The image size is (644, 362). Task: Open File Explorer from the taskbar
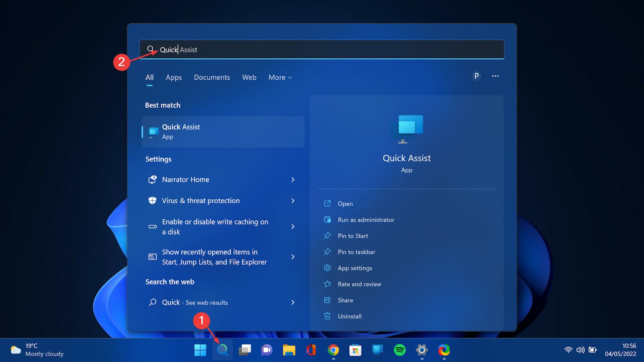pyautogui.click(x=289, y=350)
